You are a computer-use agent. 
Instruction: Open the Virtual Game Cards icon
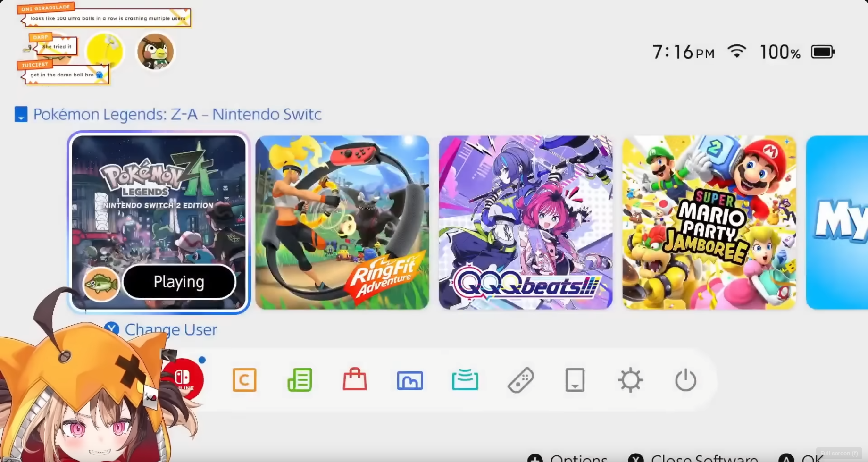[x=575, y=380]
